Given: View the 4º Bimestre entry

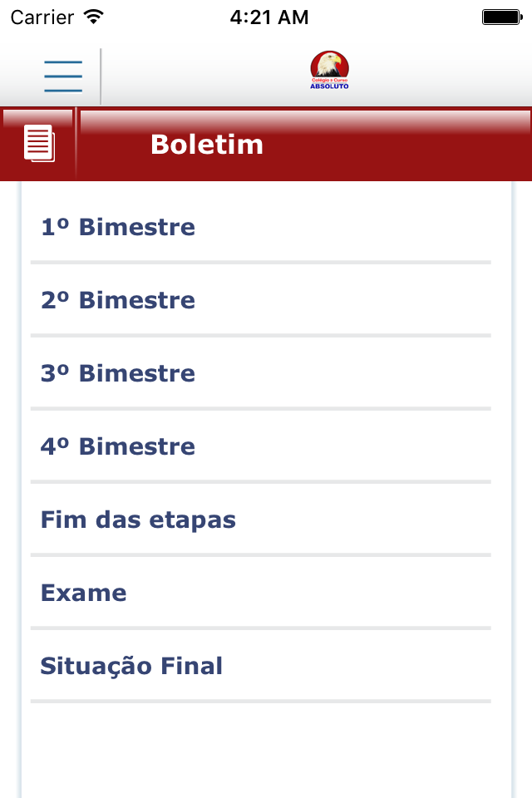Looking at the screenshot, I should 261,446.
